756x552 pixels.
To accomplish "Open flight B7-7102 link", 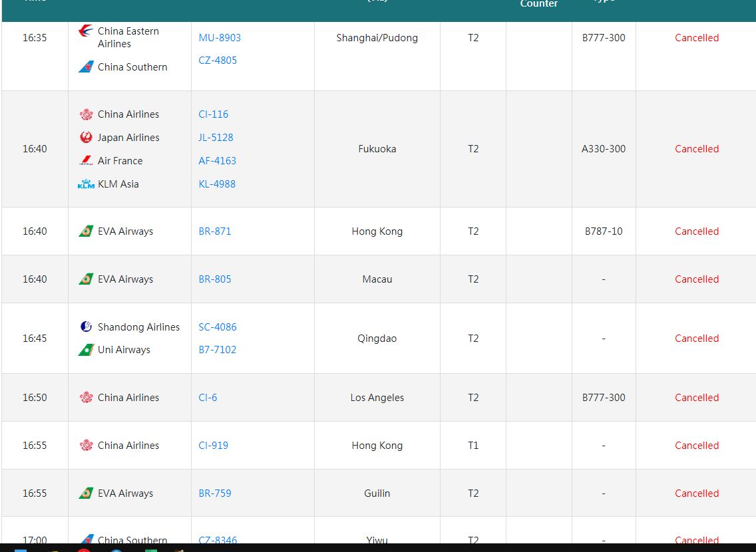I will coord(217,350).
